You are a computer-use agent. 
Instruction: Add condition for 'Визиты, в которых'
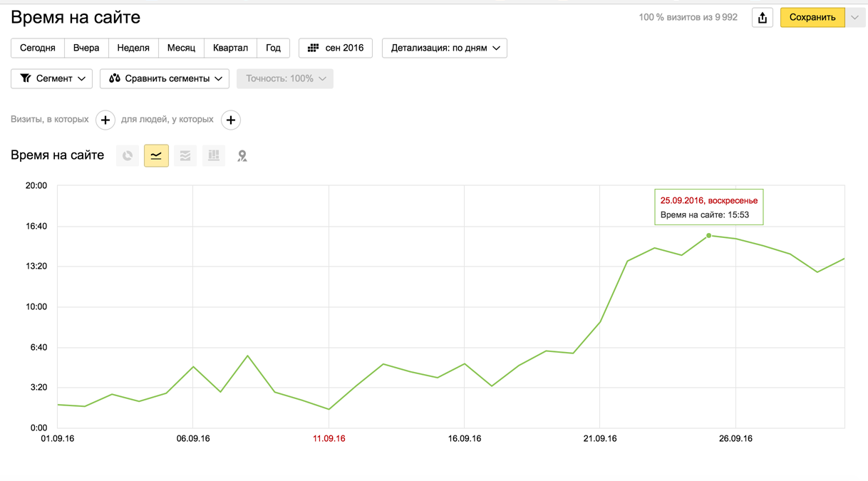(x=105, y=120)
